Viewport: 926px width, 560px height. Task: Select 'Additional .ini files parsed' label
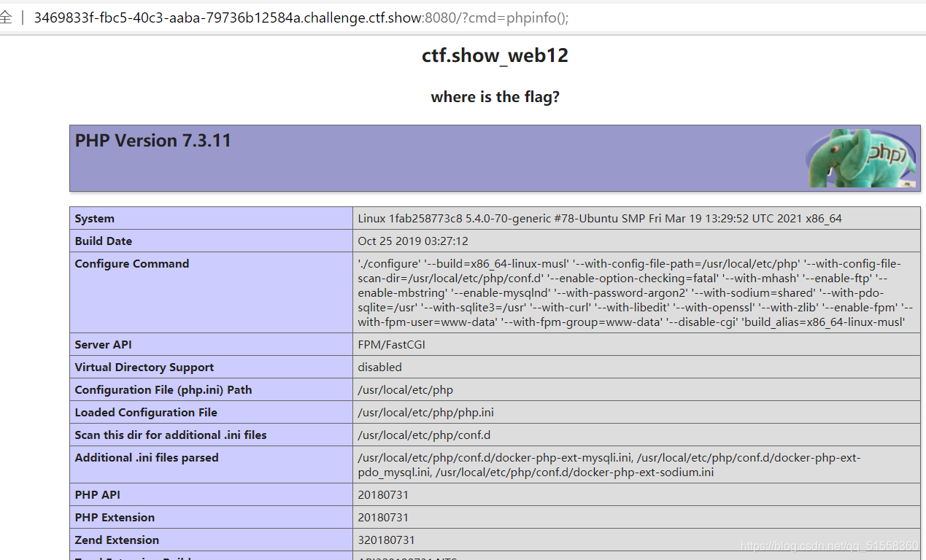tap(147, 458)
